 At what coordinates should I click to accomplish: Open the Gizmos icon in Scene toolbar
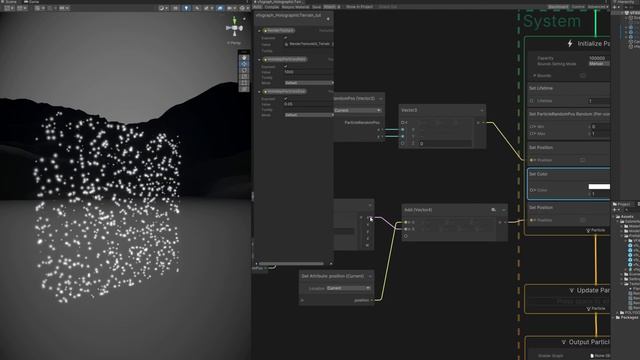[243, 8]
